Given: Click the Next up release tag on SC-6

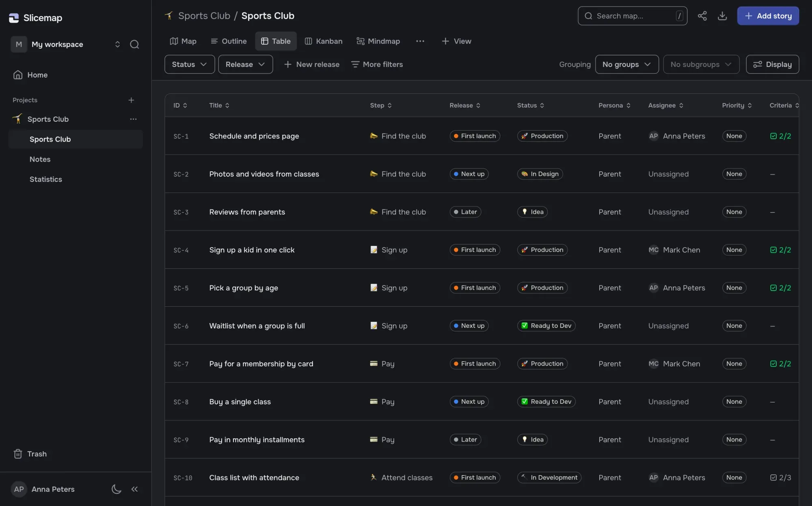Looking at the screenshot, I should pyautogui.click(x=469, y=326).
